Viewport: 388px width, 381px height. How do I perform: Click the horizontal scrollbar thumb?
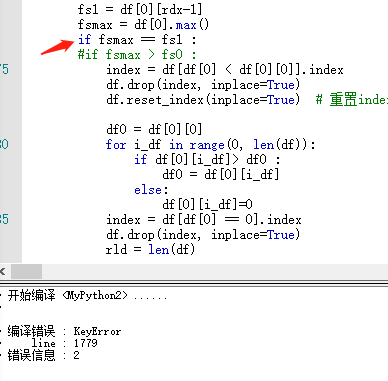click(x=26, y=271)
